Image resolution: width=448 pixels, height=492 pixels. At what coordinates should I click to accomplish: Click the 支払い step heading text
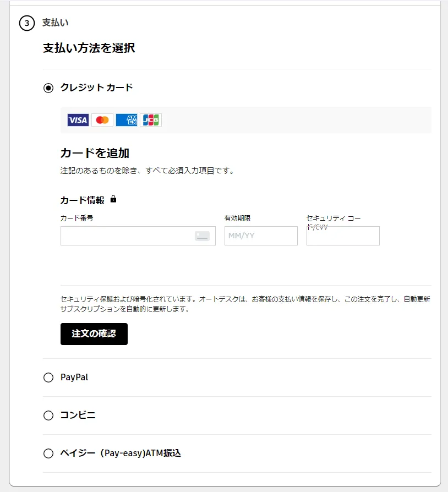(x=56, y=23)
